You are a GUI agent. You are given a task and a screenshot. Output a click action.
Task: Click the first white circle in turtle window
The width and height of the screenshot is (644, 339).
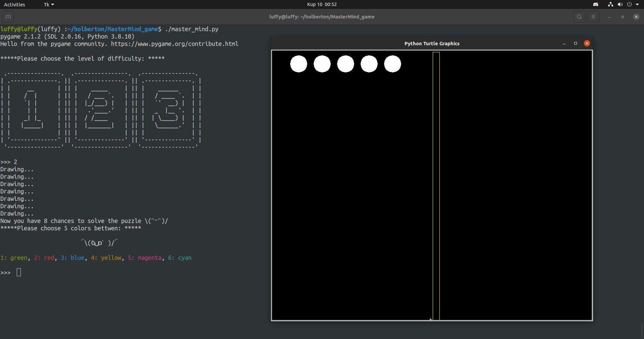point(299,64)
